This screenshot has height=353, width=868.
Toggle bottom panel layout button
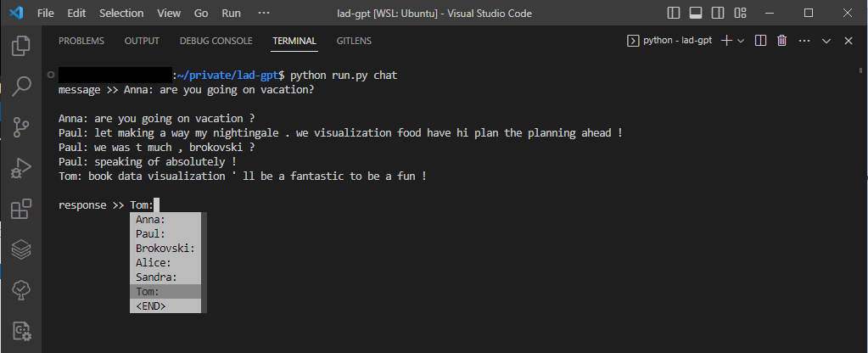point(695,14)
